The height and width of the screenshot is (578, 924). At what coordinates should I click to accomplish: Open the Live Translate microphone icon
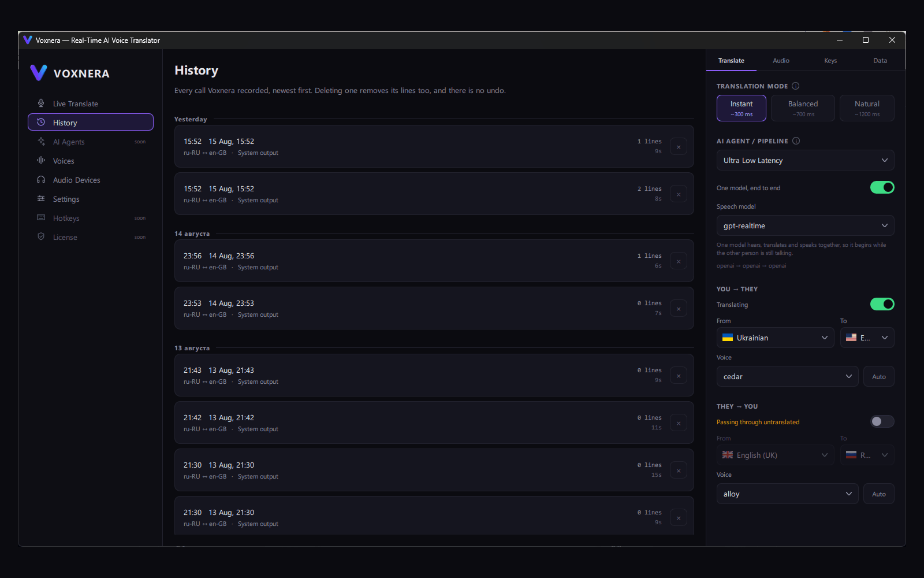(41, 103)
